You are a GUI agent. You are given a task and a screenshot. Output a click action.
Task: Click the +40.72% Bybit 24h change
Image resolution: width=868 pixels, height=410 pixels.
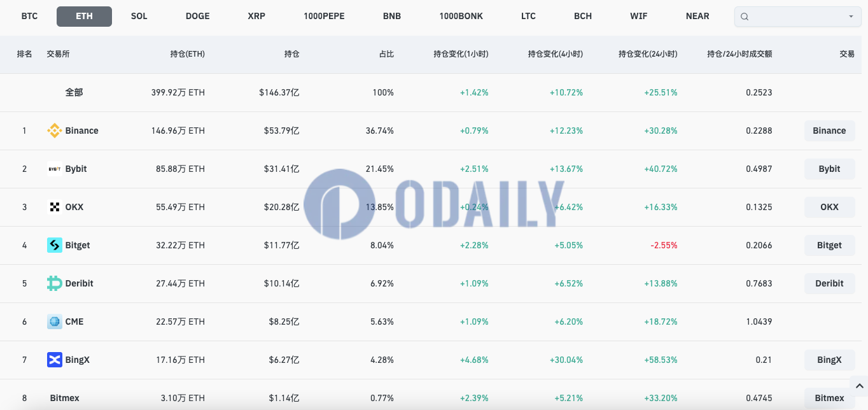click(661, 169)
